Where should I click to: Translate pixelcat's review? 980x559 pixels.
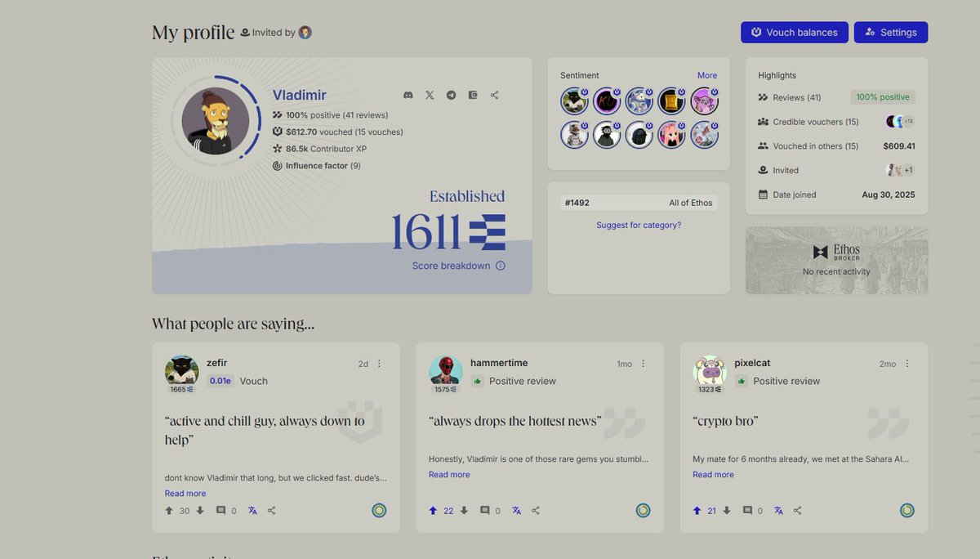[778, 511]
